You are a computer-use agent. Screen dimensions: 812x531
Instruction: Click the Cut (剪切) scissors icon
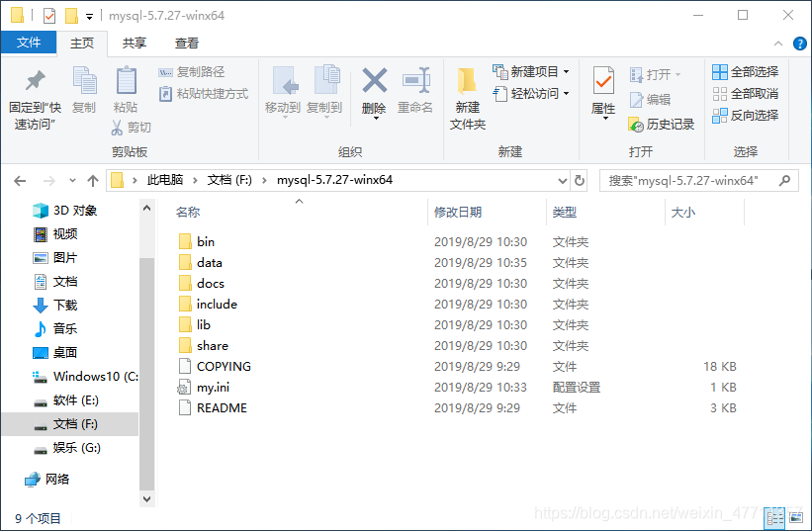(117, 128)
